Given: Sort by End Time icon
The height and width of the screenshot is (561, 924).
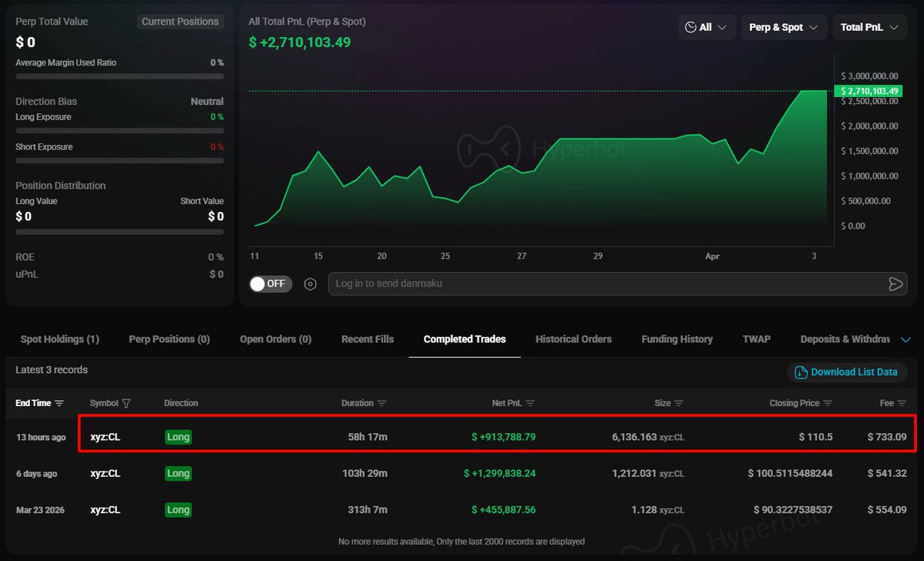Looking at the screenshot, I should tap(59, 403).
